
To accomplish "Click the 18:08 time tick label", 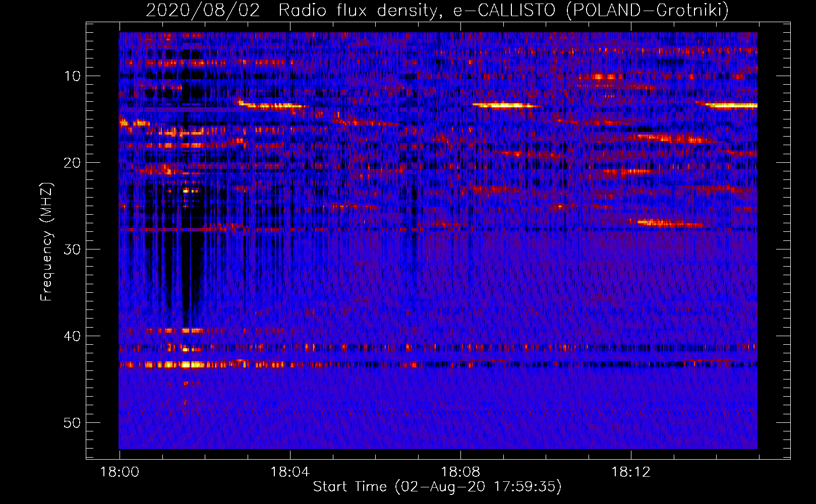I will pyautogui.click(x=460, y=472).
